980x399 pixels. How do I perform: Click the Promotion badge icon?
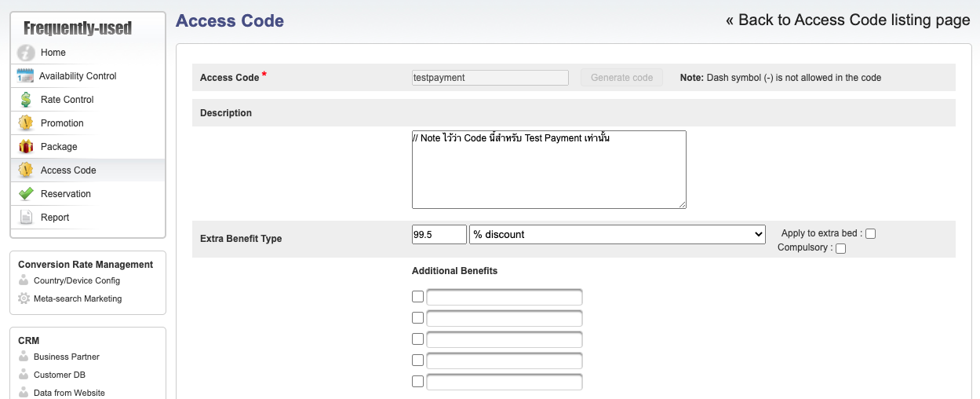26,123
